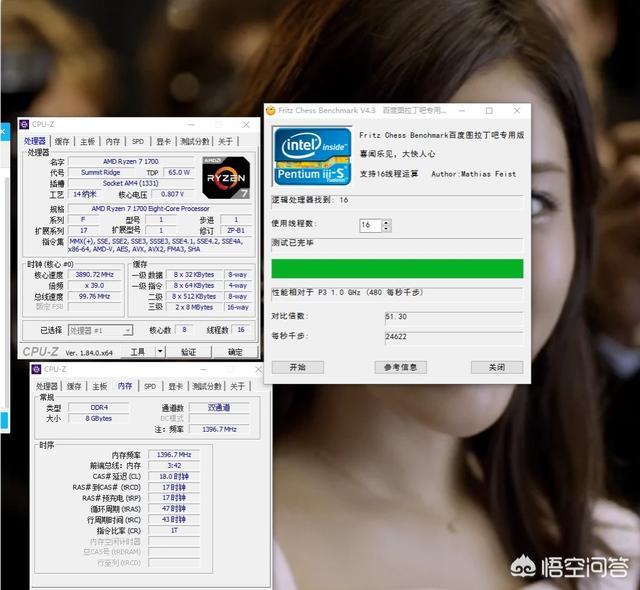Open the 测试分数 tab in top CPU-Z window
Viewport: 640px width, 590px height.
coord(195,142)
